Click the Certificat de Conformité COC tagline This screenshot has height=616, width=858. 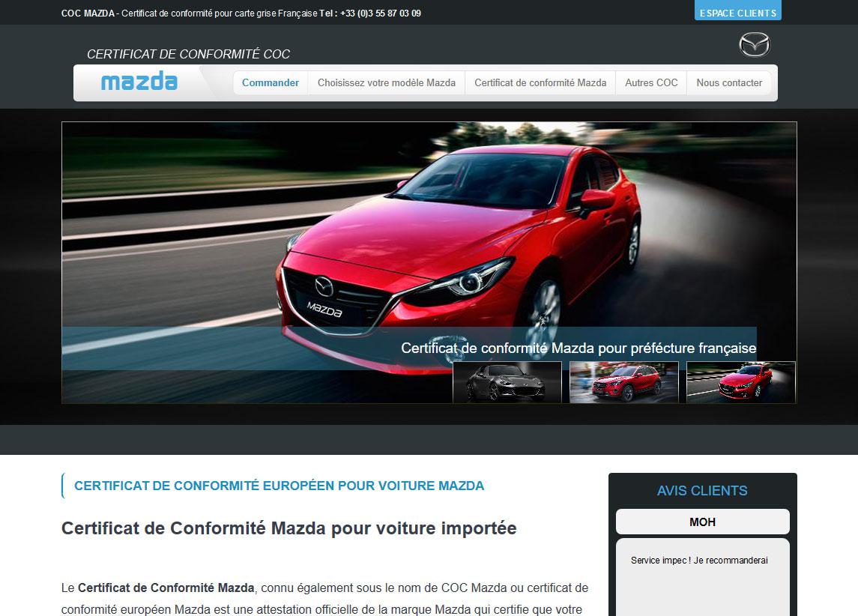coord(188,54)
